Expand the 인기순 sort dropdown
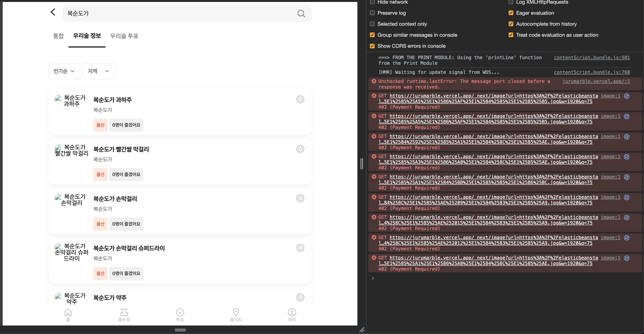This screenshot has width=644, height=334. click(x=65, y=71)
